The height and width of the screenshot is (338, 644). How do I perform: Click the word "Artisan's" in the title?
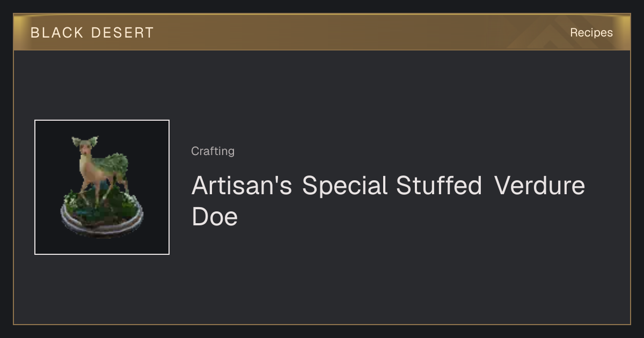pyautogui.click(x=242, y=186)
